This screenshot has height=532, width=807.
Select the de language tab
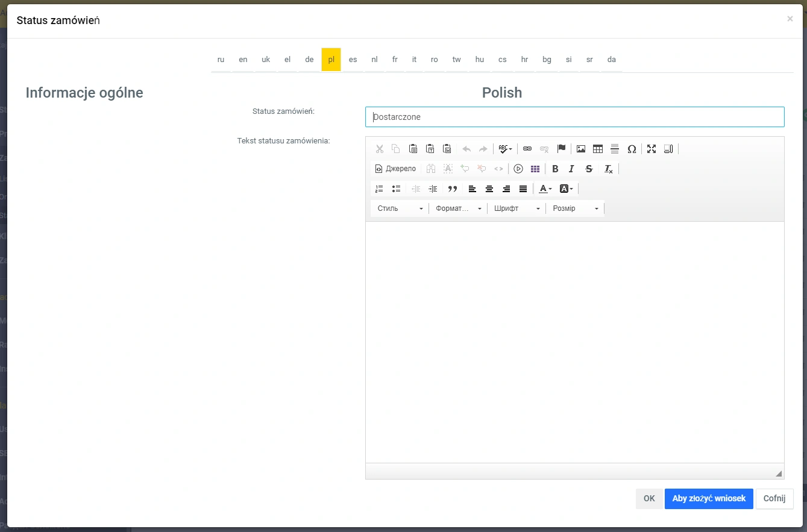pos(309,60)
